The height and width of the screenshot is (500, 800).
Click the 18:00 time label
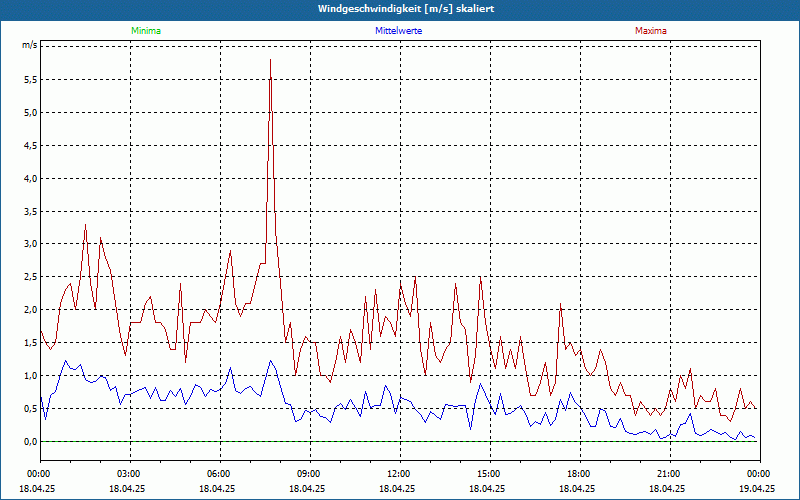pos(580,474)
